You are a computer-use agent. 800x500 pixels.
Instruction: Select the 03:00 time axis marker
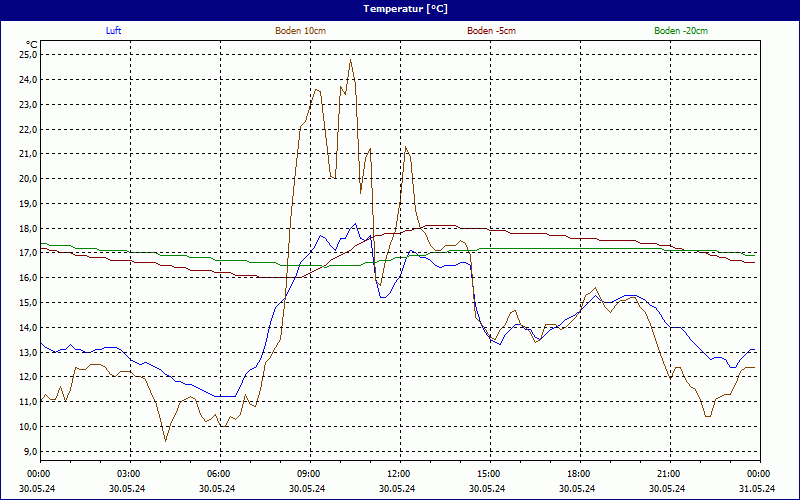coord(129,474)
